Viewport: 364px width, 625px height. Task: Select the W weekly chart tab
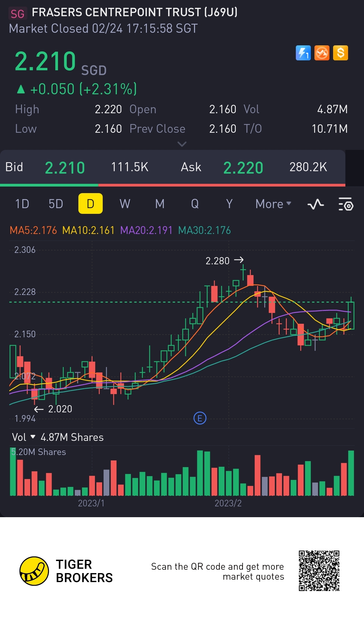[125, 204]
